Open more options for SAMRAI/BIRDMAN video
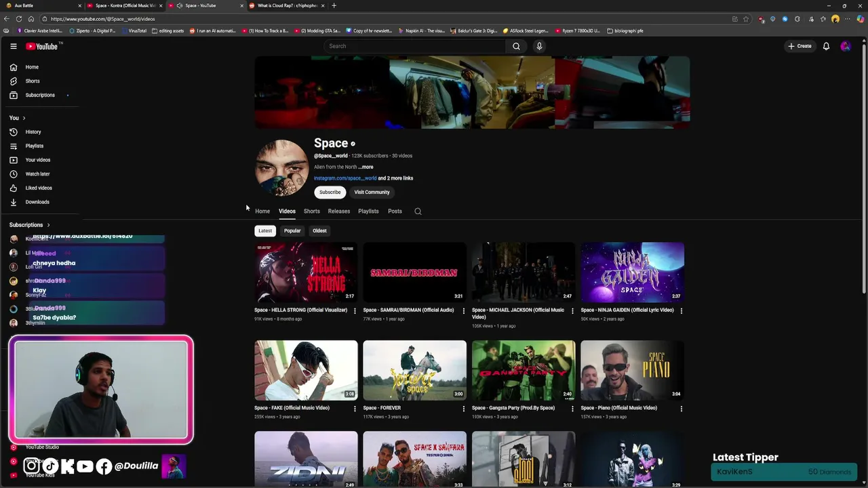Screen dimensions: 868x488 point(464,311)
